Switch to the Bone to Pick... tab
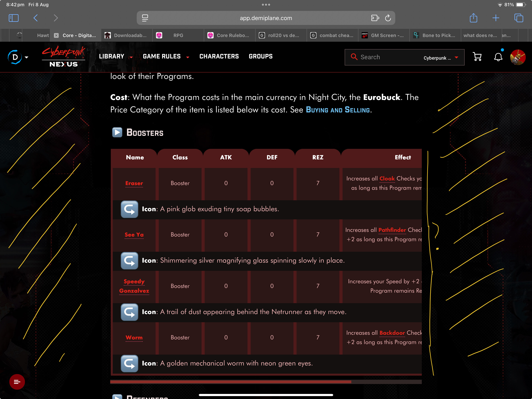Image resolution: width=532 pixels, height=399 pixels. (x=435, y=35)
